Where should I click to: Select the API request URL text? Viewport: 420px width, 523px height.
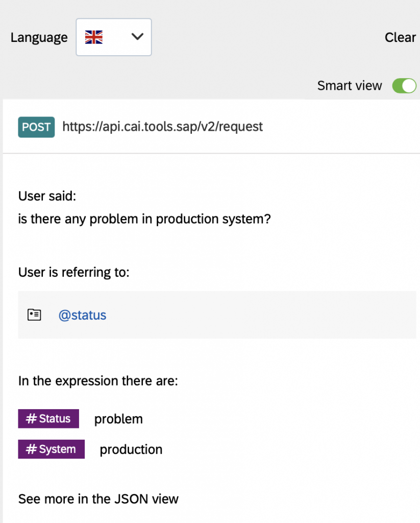(x=162, y=127)
